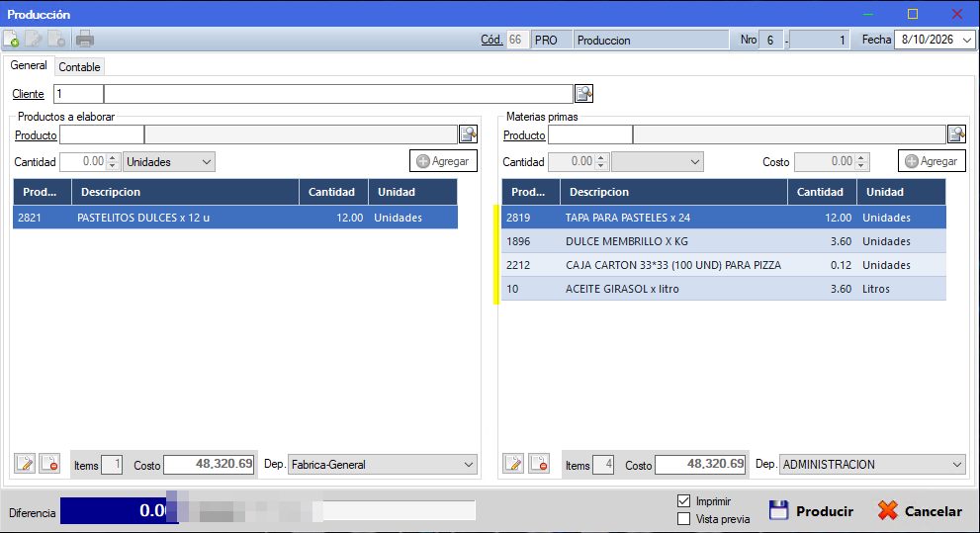The height and width of the screenshot is (533, 980).
Task: Edit selected item in Materias primas
Action: [x=514, y=464]
